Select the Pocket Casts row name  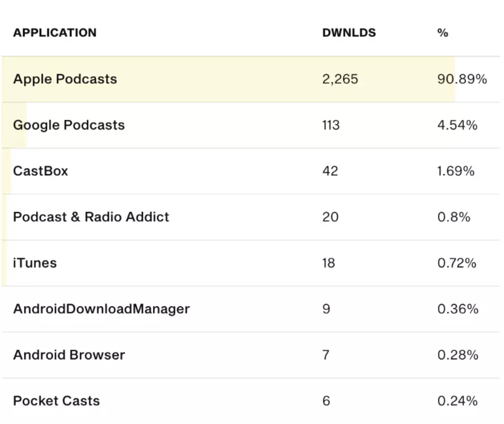[x=56, y=401]
